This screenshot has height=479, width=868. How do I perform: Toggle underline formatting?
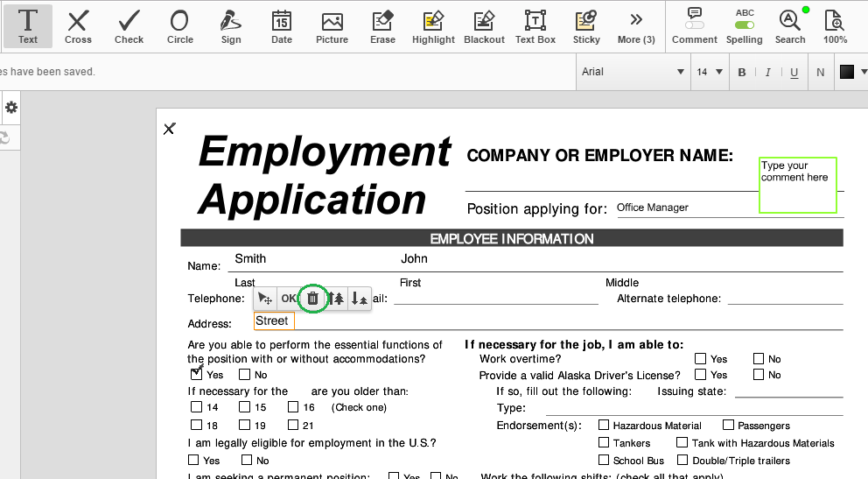794,72
